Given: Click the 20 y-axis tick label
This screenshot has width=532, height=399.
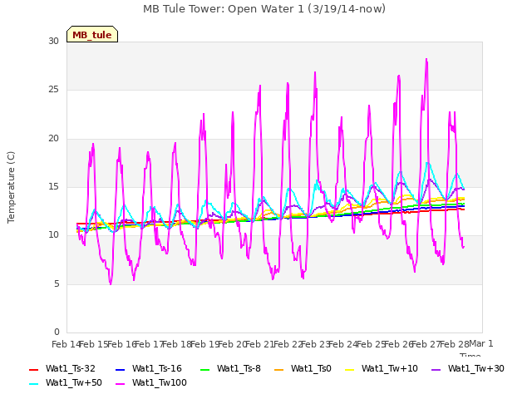Looking at the screenshot, I should (53, 139).
